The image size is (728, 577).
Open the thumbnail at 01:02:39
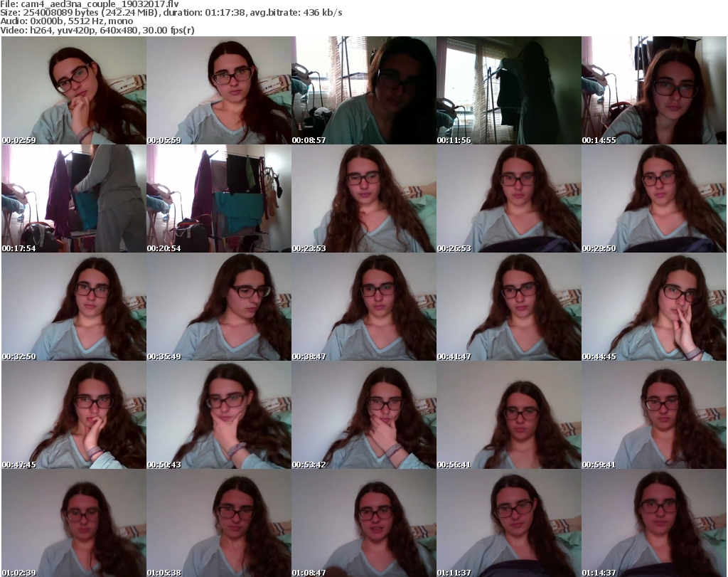tap(74, 523)
